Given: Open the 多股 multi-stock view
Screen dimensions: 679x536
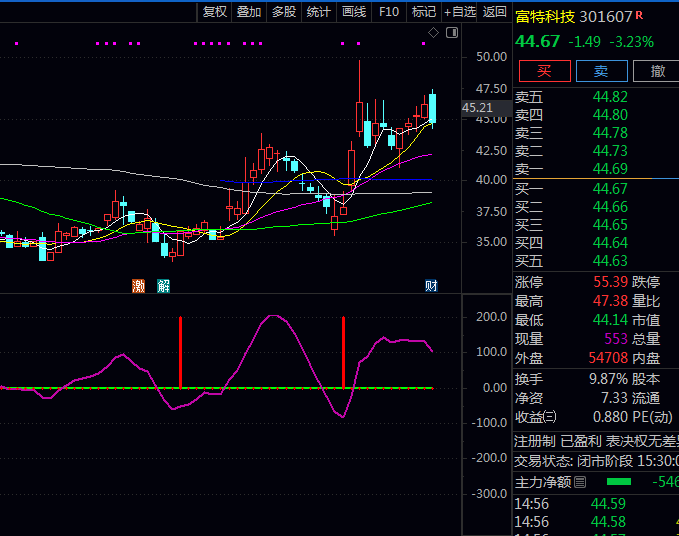Looking at the screenshot, I should 284,12.
